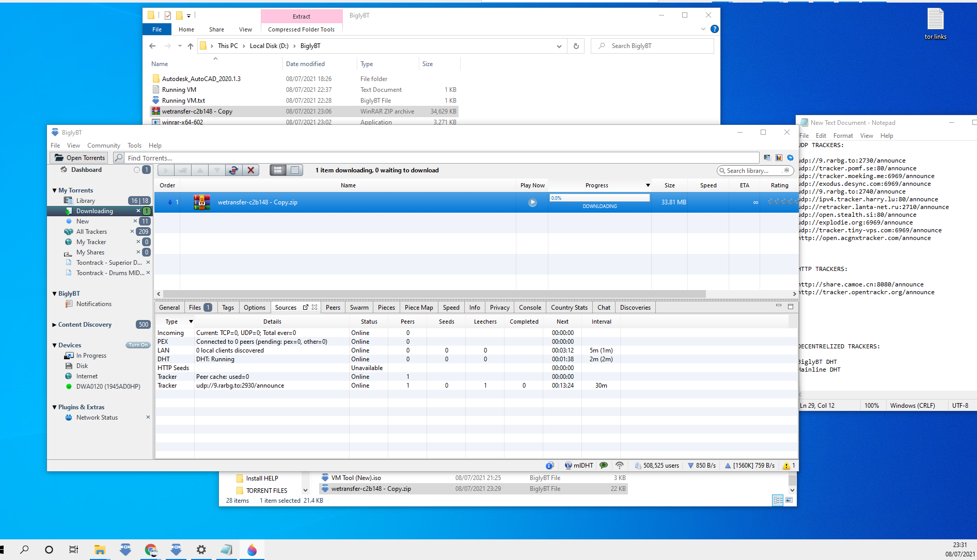Close the Downloading sidebar entry
977x560 pixels.
pyautogui.click(x=138, y=211)
